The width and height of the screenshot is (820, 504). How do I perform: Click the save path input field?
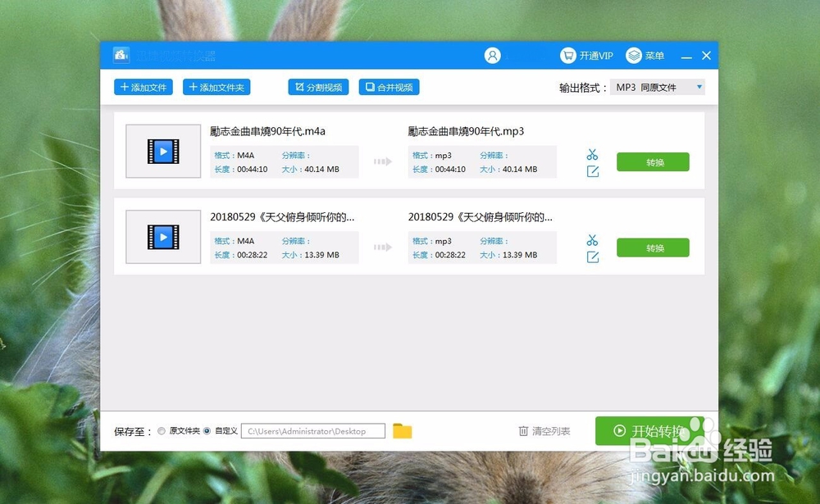coord(312,430)
